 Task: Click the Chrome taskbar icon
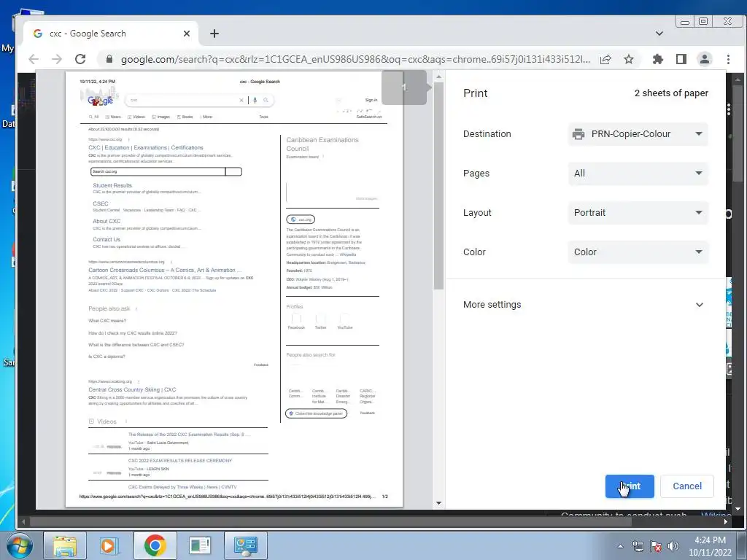(x=155, y=545)
